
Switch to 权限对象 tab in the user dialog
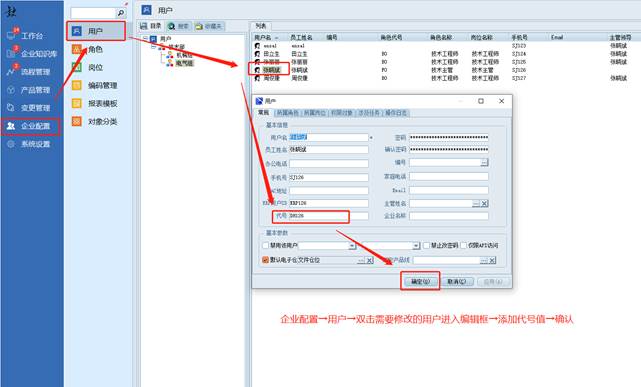[x=341, y=113]
